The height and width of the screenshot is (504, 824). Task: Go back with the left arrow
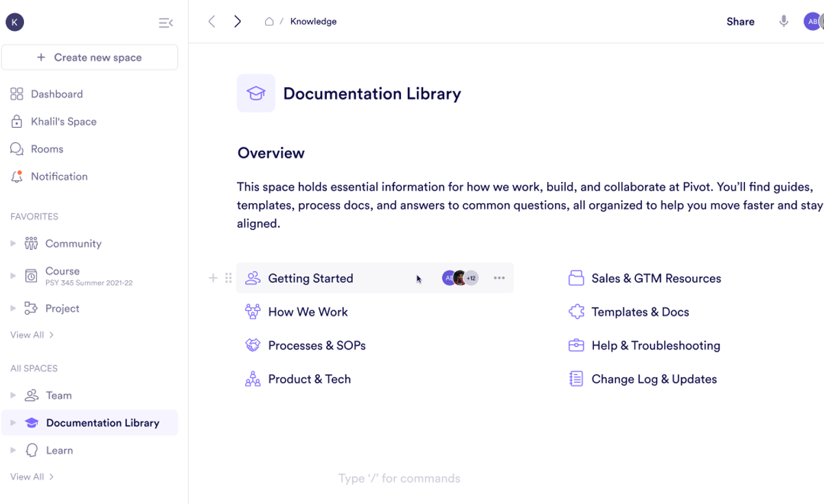coord(212,21)
